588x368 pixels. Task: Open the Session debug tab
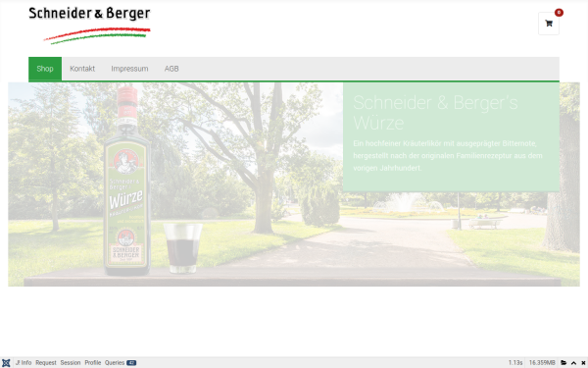71,363
